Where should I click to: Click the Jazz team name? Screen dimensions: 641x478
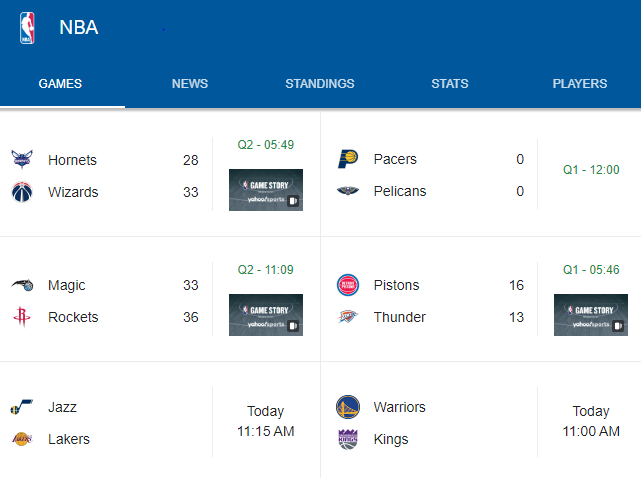pyautogui.click(x=62, y=407)
